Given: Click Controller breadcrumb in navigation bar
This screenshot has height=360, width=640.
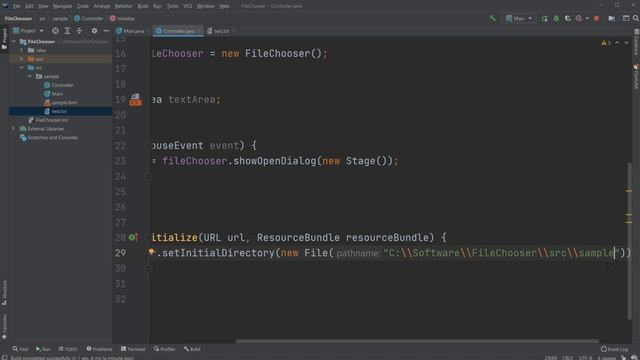Looking at the screenshot, I should coord(89,18).
